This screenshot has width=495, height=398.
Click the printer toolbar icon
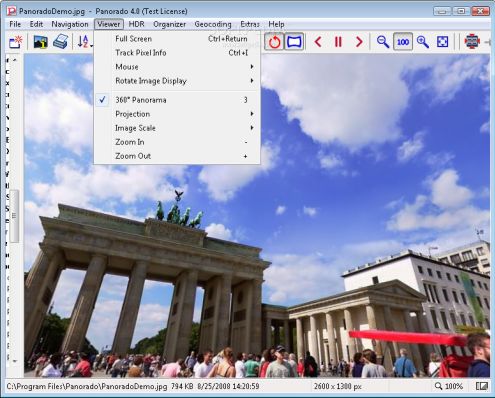61,42
